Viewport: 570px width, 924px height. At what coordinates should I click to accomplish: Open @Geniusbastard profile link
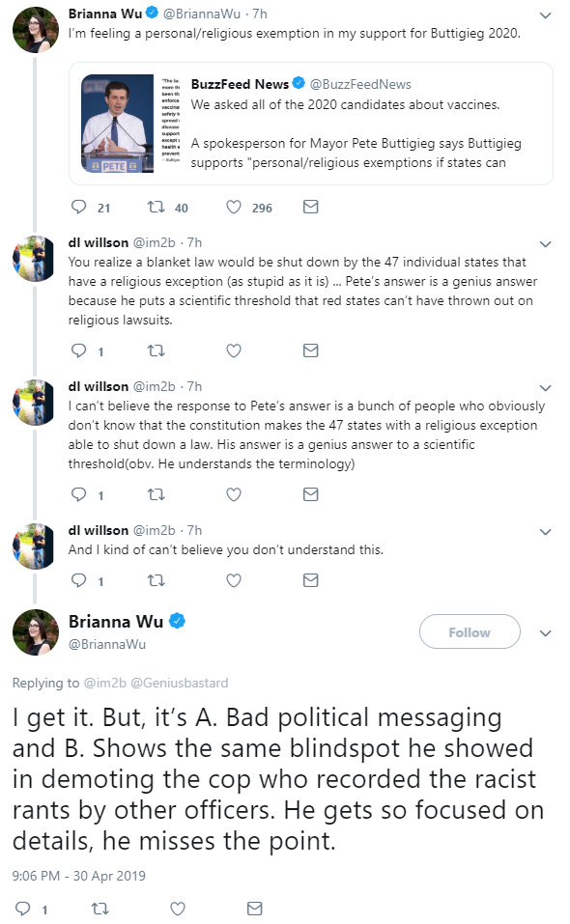tap(179, 683)
